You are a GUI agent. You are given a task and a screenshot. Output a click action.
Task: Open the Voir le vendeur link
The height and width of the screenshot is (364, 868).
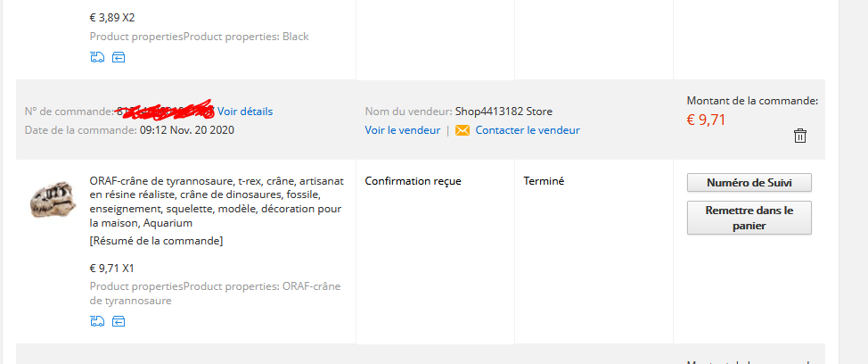click(x=402, y=130)
